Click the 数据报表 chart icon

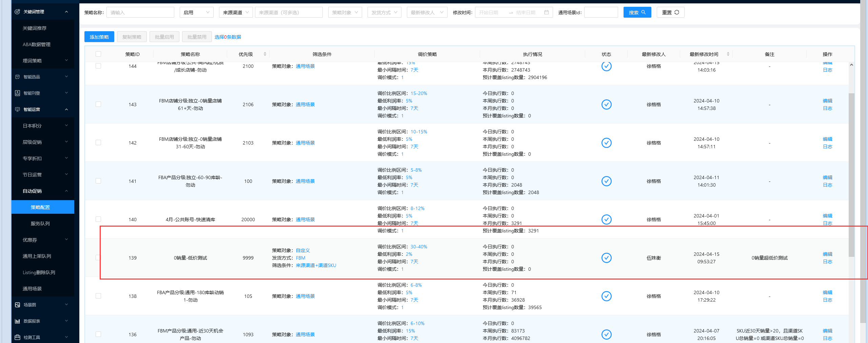pos(17,321)
